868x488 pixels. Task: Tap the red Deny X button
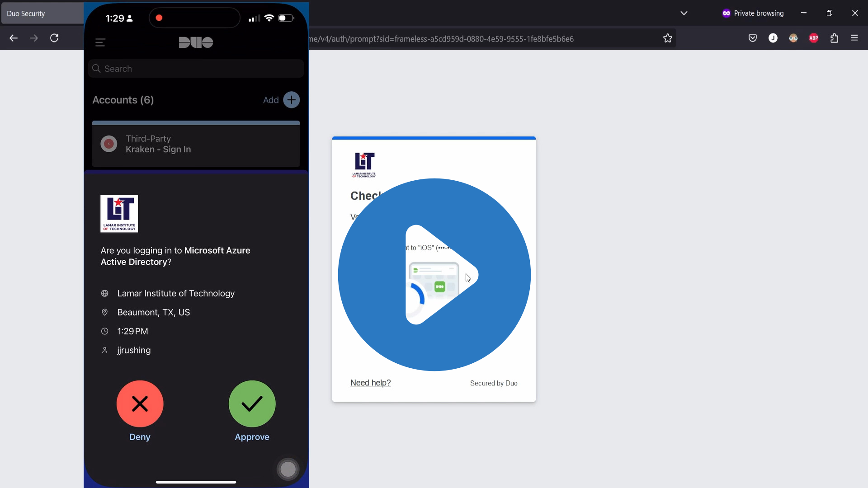click(x=140, y=404)
